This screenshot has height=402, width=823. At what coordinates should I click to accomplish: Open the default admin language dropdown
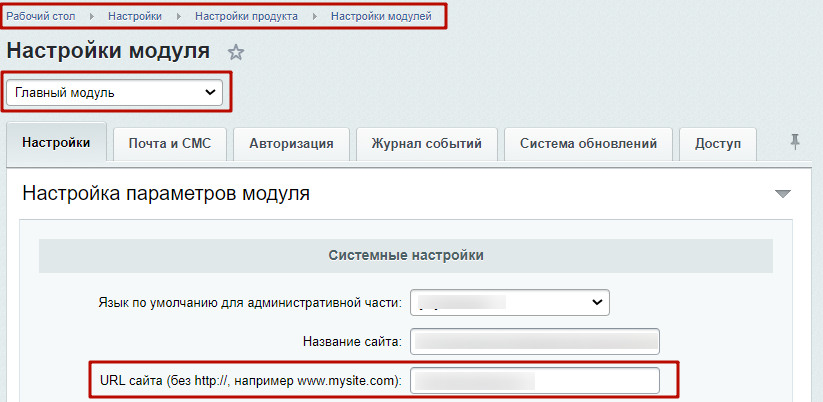tap(510, 301)
